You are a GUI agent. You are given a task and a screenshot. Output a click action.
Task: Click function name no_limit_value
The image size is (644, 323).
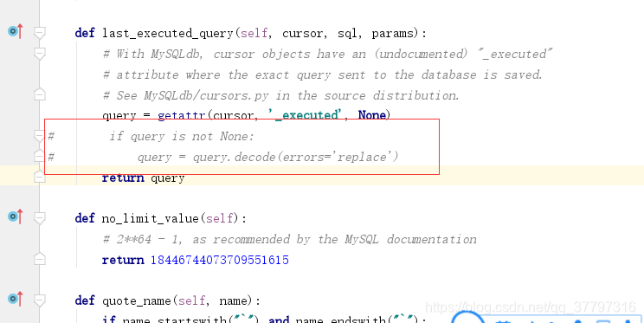coord(151,218)
